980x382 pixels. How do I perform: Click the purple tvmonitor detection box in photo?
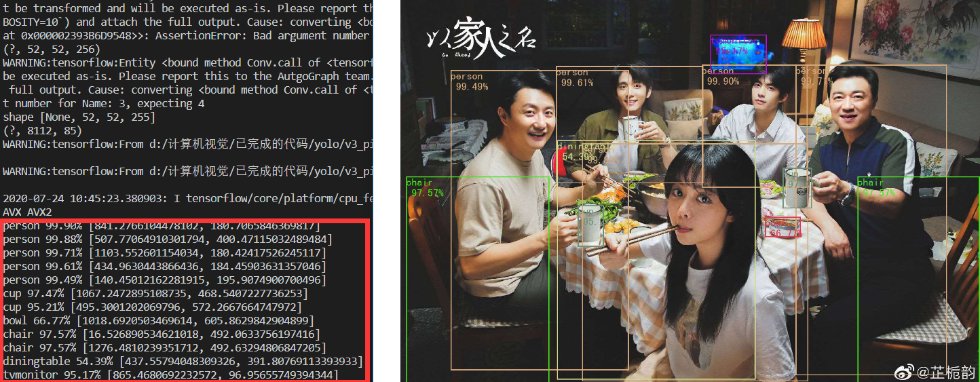click(738, 54)
